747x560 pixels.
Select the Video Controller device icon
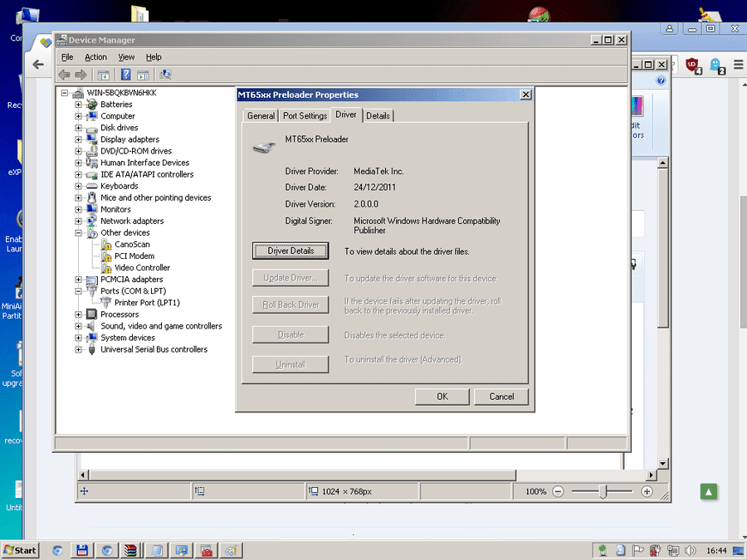106,268
